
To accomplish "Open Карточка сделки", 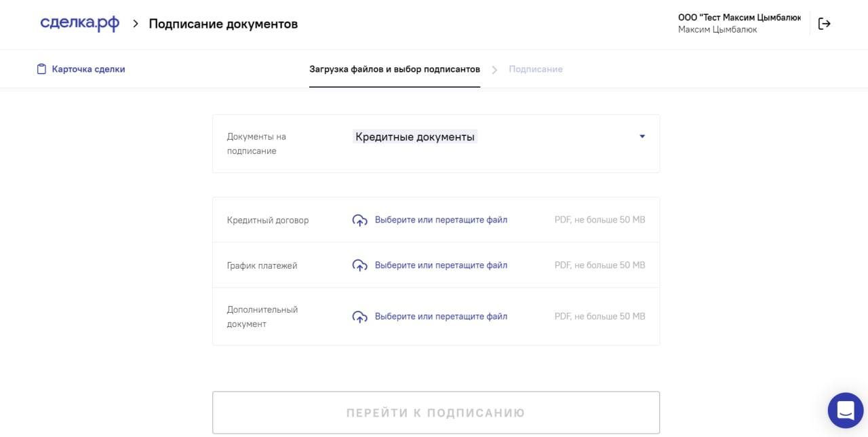I will tap(89, 69).
